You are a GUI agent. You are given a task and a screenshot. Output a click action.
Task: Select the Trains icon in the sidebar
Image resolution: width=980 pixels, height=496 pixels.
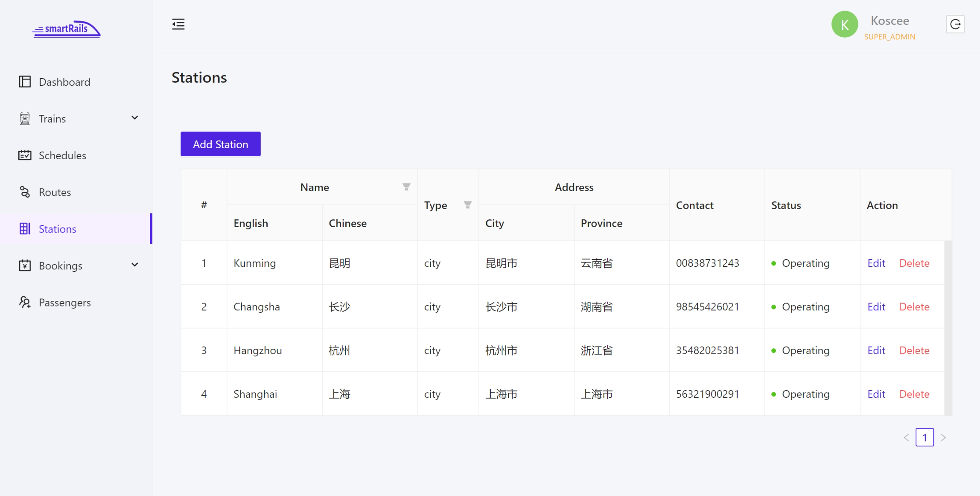click(25, 118)
